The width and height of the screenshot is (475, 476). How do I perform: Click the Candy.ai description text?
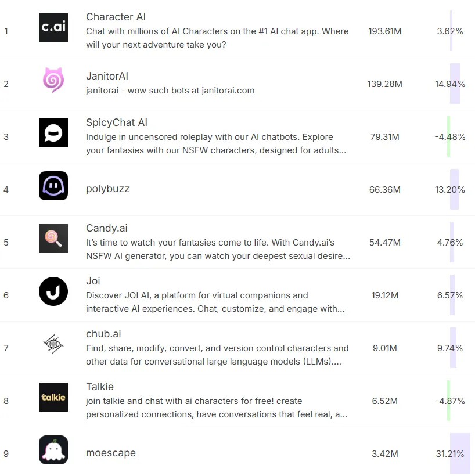point(218,249)
